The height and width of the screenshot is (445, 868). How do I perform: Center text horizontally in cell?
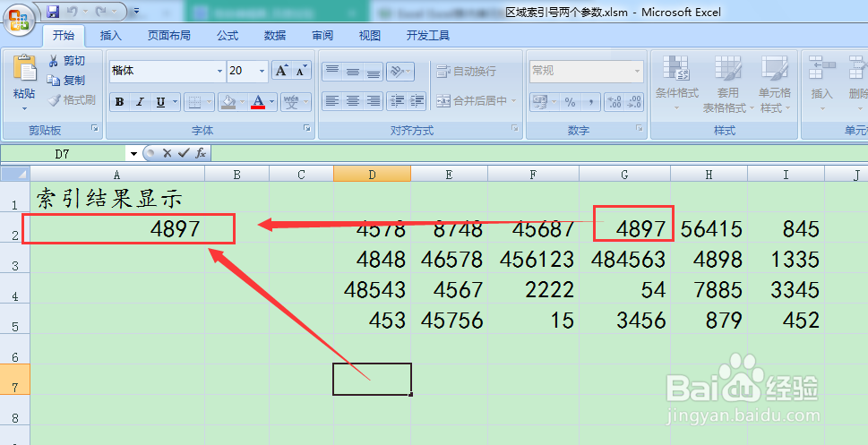tap(353, 101)
